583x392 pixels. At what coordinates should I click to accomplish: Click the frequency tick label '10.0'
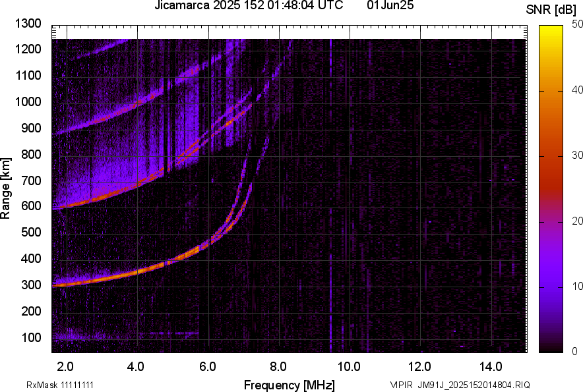(x=349, y=367)
